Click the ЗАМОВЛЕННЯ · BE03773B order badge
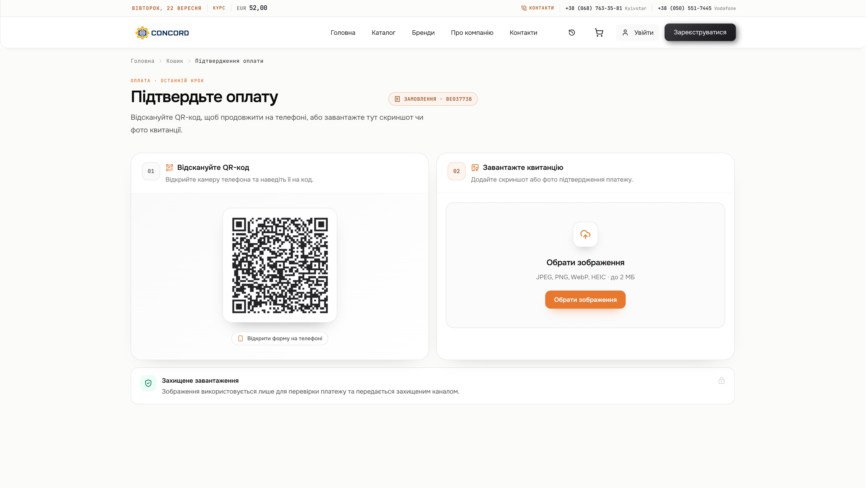Screen dimensions: 868x488 (x=433, y=99)
